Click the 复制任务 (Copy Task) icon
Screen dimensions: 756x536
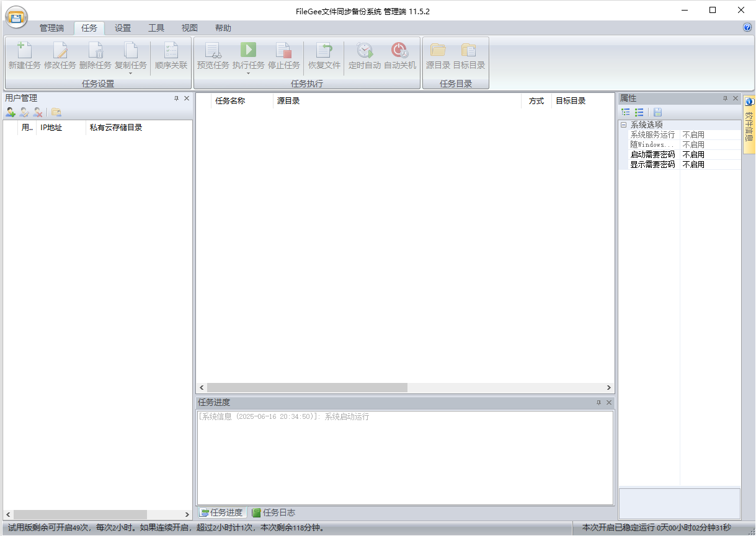[131, 50]
